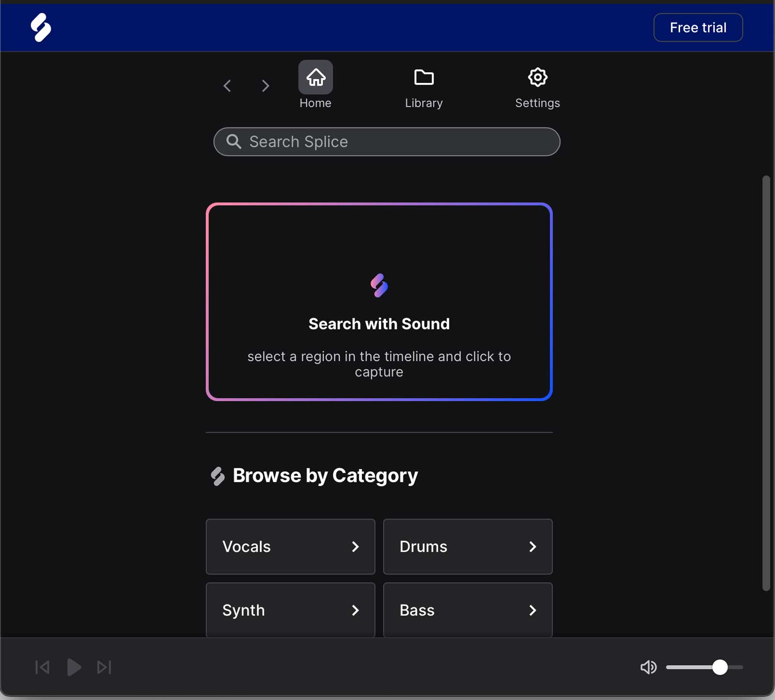Click the Search with Sound capture box
775x700 pixels.
(x=379, y=302)
